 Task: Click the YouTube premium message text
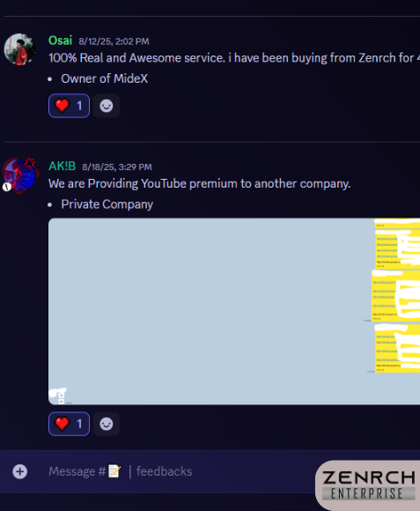200,183
